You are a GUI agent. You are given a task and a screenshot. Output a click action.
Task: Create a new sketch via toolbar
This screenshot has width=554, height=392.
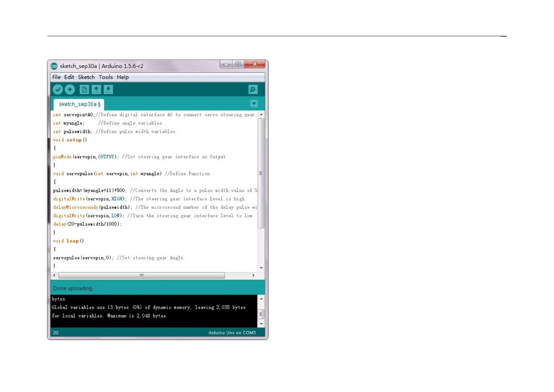(x=84, y=90)
